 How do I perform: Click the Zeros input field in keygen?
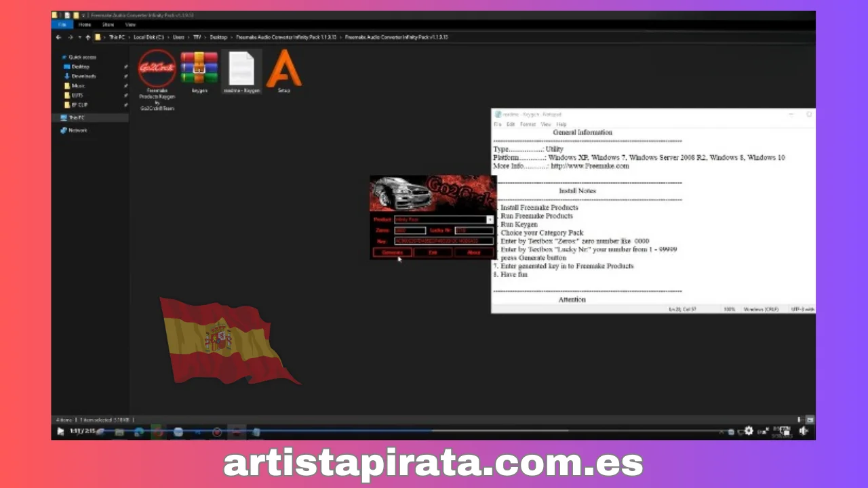click(410, 230)
